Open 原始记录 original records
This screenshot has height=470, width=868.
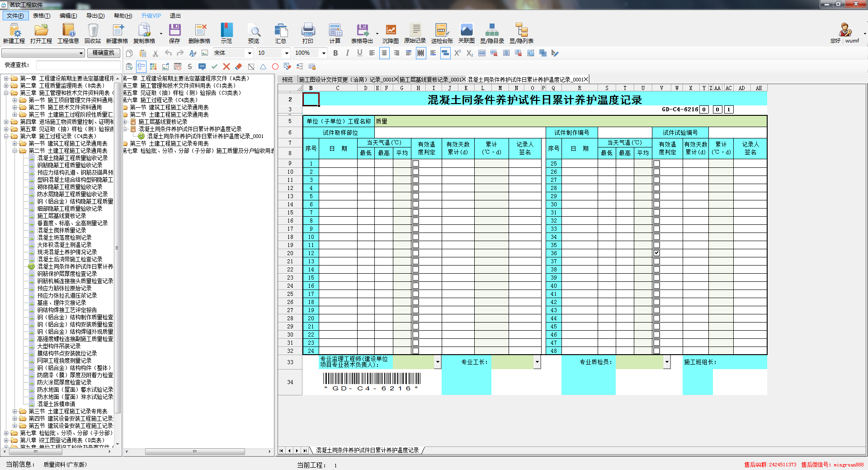coord(415,33)
